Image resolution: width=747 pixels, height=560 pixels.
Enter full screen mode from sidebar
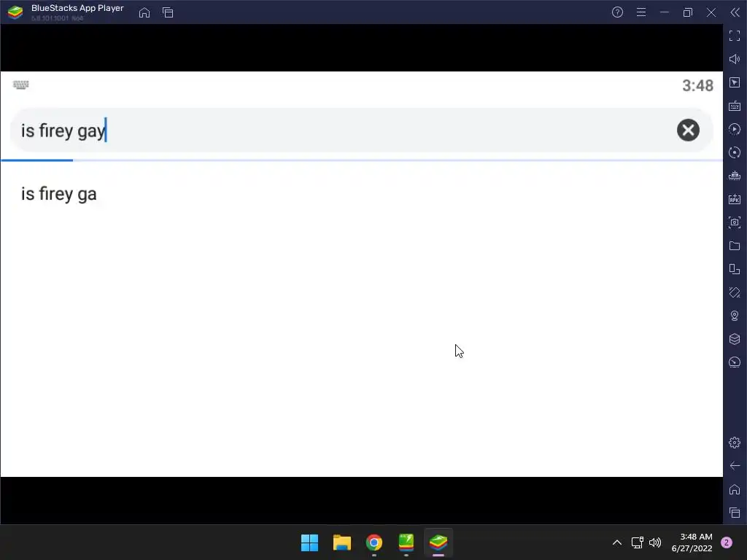click(735, 36)
